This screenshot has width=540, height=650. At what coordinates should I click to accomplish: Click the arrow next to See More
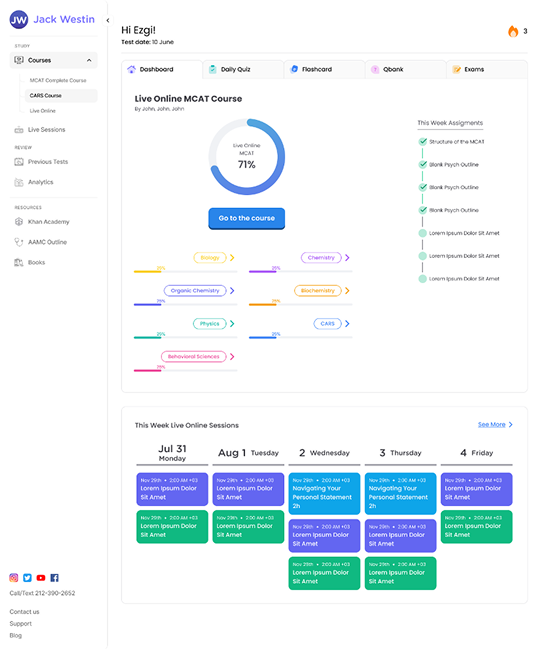[x=511, y=424]
